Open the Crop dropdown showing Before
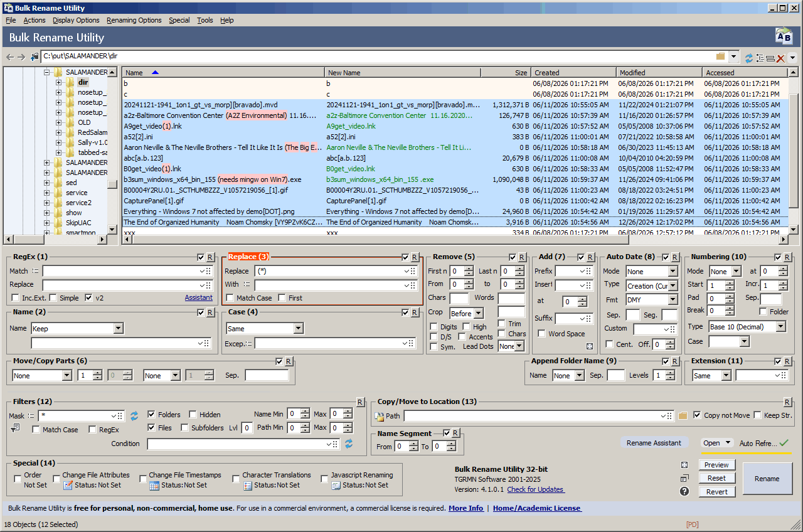This screenshot has width=803, height=532. 466,313
